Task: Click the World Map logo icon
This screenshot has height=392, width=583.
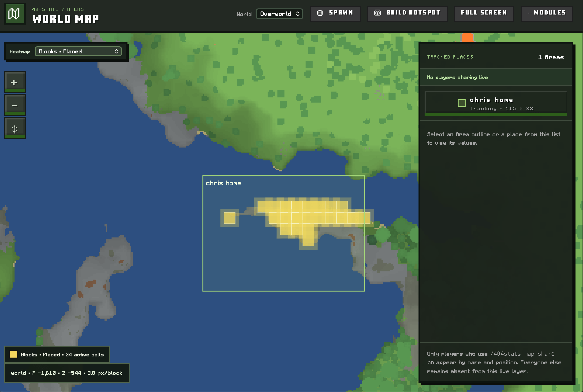Action: click(x=15, y=14)
